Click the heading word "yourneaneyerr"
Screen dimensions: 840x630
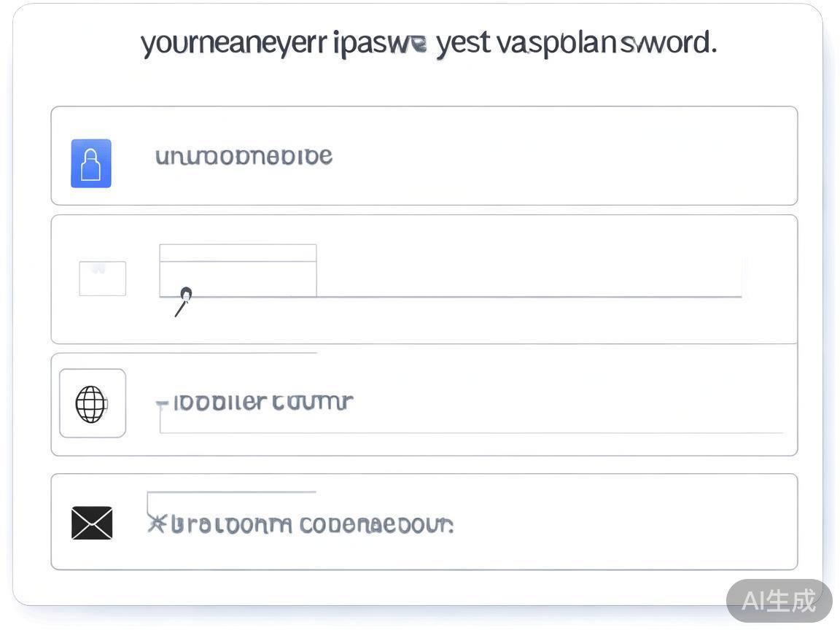point(233,44)
